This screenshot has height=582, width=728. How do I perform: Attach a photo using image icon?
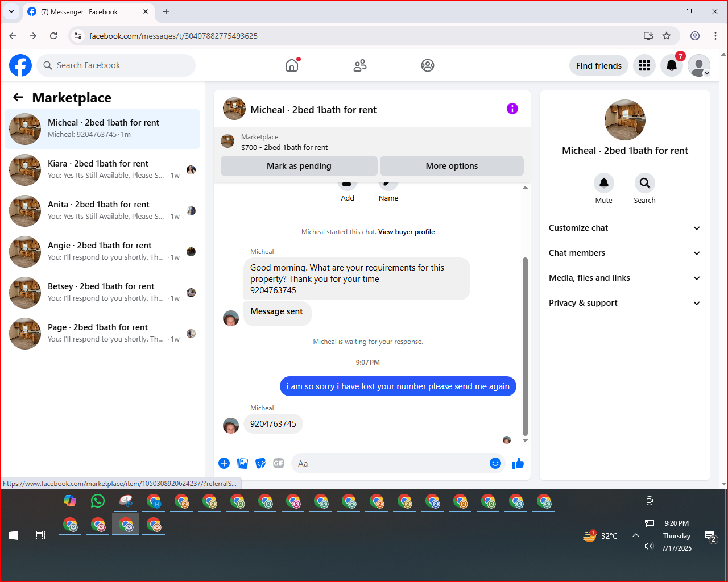pyautogui.click(x=242, y=463)
